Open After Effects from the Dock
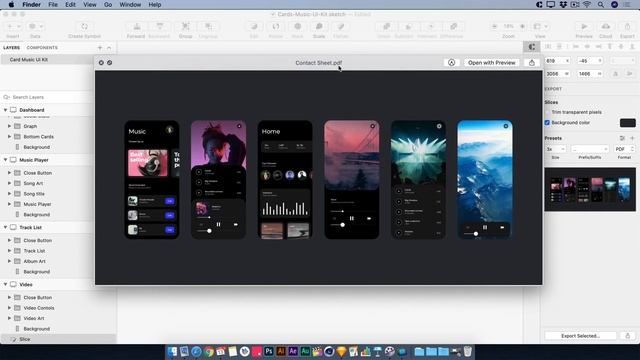Screen dimensions: 640x360 click(x=293, y=351)
